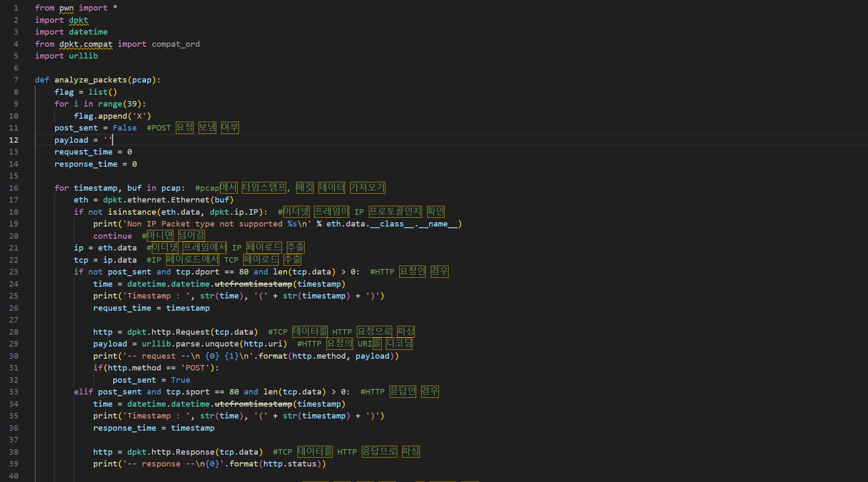Click line number 40 in the gutter
This screenshot has width=868, height=482.
click(13, 476)
